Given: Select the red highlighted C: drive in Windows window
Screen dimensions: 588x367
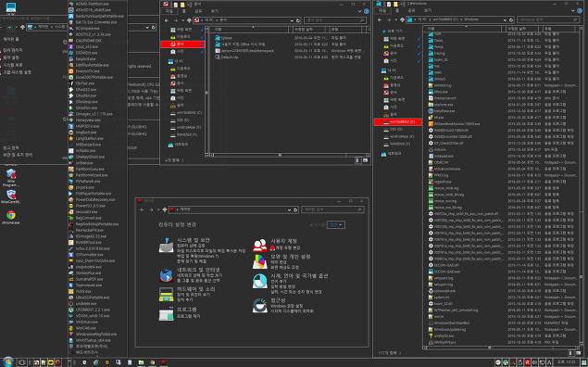Looking at the screenshot, I should click(x=398, y=122).
